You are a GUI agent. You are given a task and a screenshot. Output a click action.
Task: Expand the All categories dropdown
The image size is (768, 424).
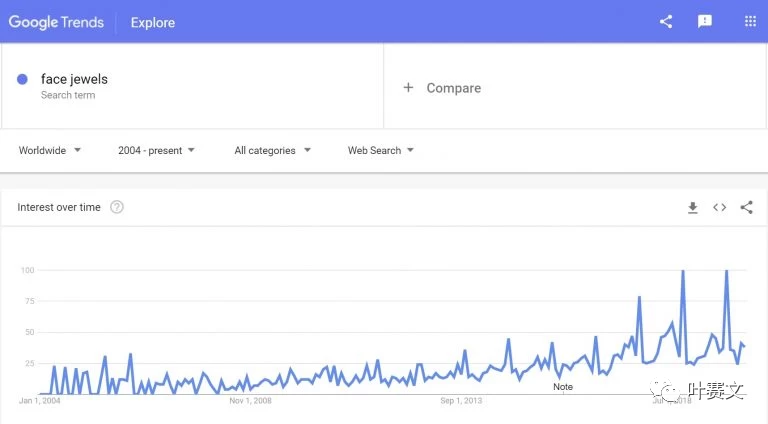(272, 150)
